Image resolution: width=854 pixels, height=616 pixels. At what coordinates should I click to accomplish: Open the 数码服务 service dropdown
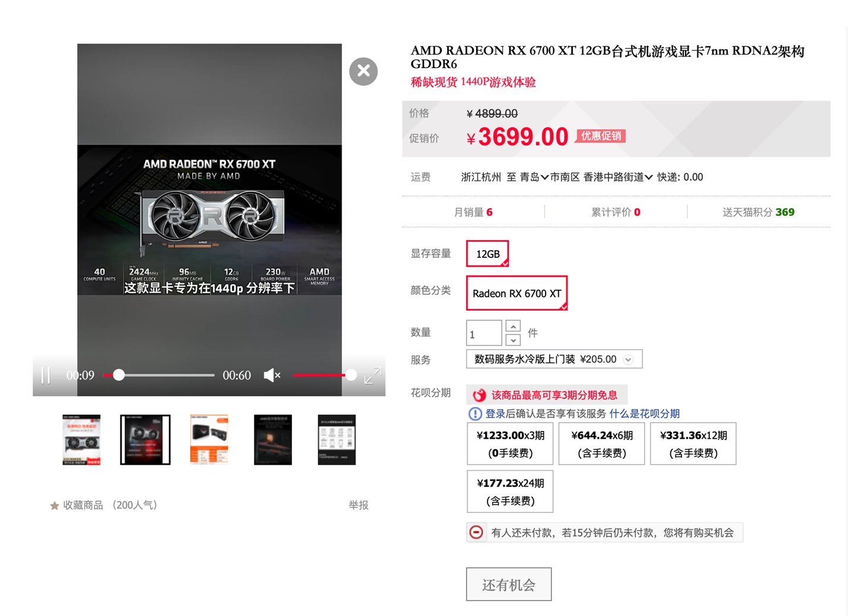coord(554,359)
